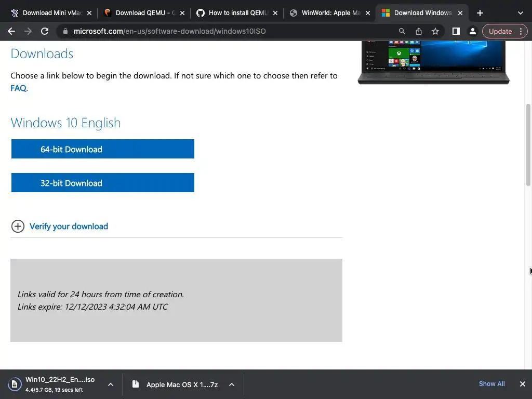Share this page via share icon

pyautogui.click(x=419, y=31)
